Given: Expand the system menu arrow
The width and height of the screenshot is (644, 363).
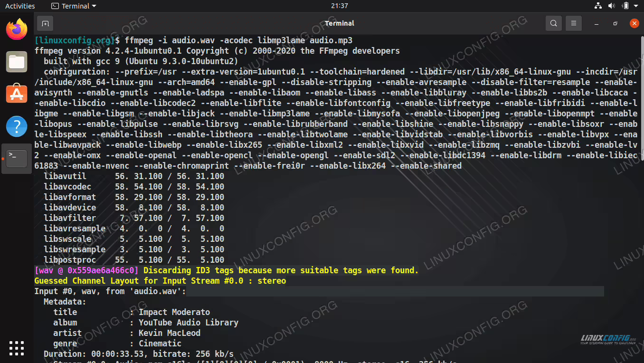Looking at the screenshot, I should [x=636, y=6].
